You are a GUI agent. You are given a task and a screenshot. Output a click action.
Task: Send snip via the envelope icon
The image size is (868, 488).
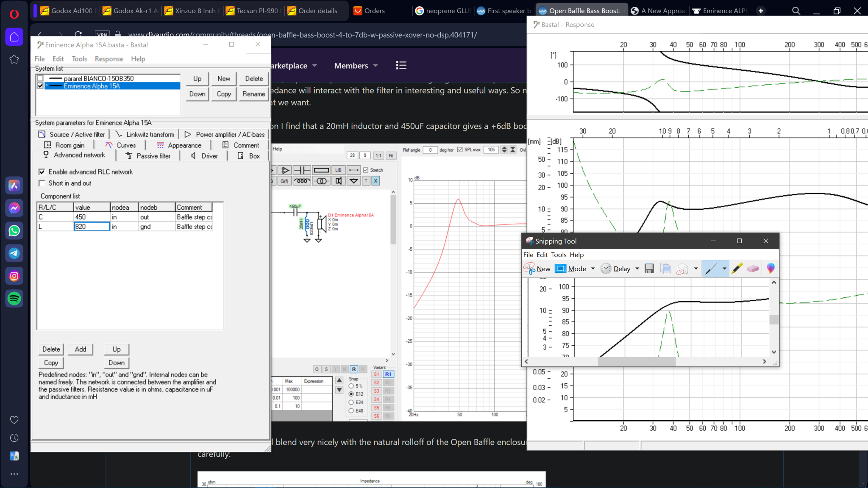[682, 269]
